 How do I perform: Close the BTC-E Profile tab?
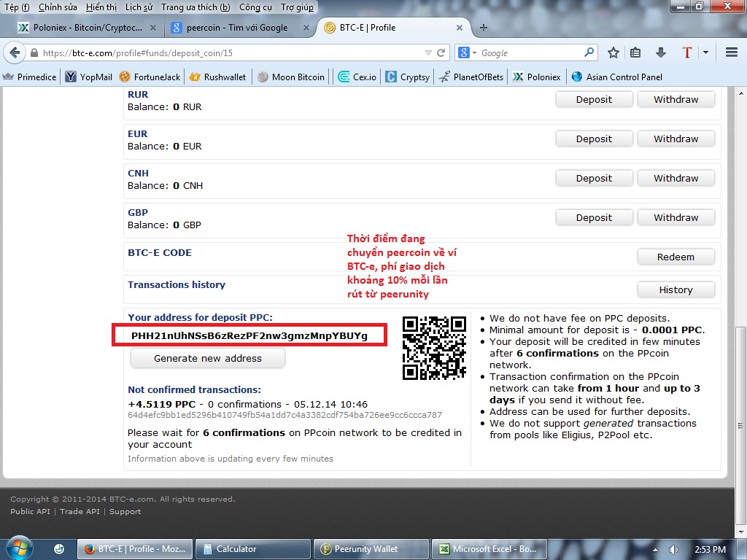460,28
